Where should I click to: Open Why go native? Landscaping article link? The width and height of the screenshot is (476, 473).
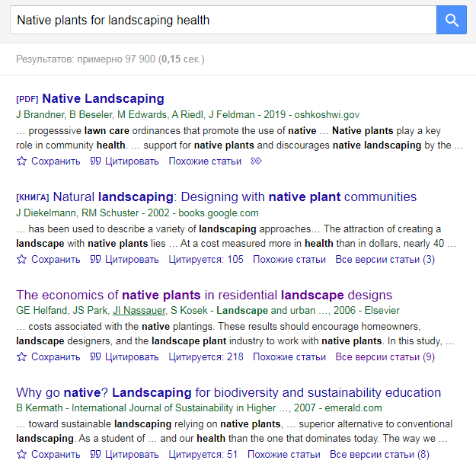click(228, 393)
